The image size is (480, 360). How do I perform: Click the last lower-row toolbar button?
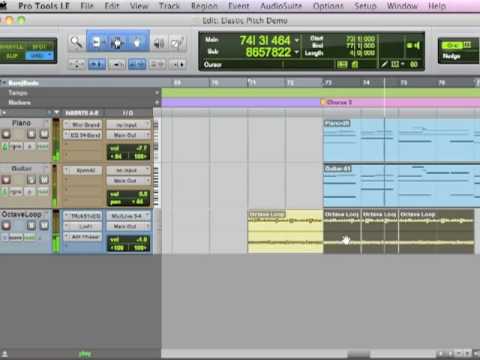pyautogui.click(x=177, y=64)
